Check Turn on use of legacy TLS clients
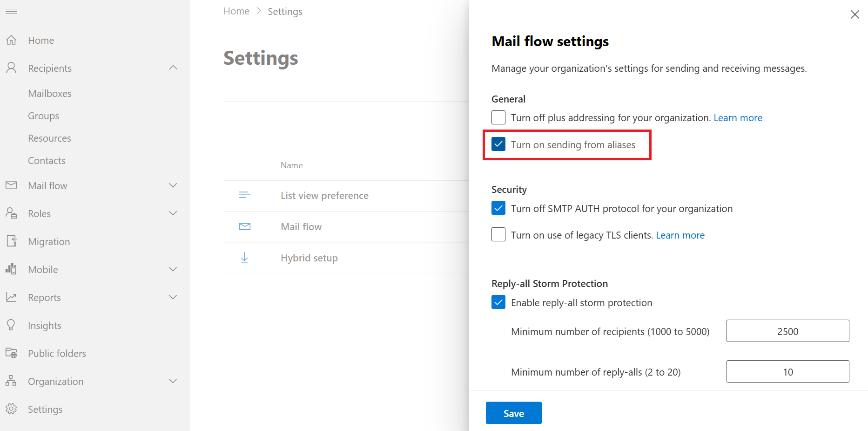Viewport: 868px width, 431px height. [498, 235]
